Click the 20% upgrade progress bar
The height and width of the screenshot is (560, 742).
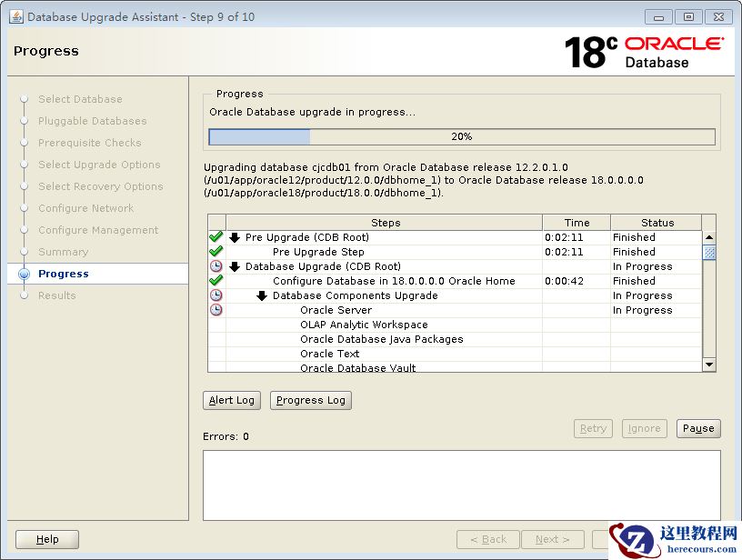point(462,136)
